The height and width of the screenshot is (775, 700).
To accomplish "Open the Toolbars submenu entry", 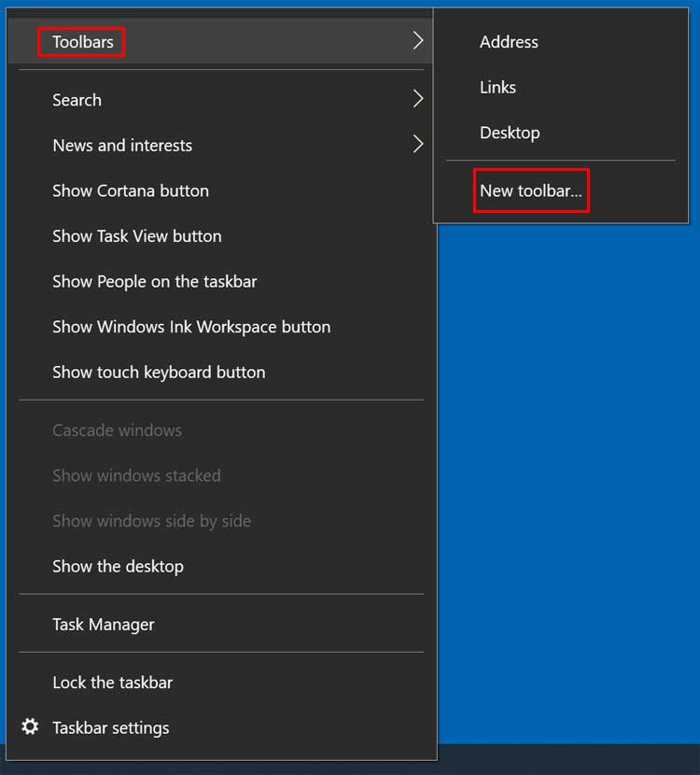I will [x=220, y=41].
